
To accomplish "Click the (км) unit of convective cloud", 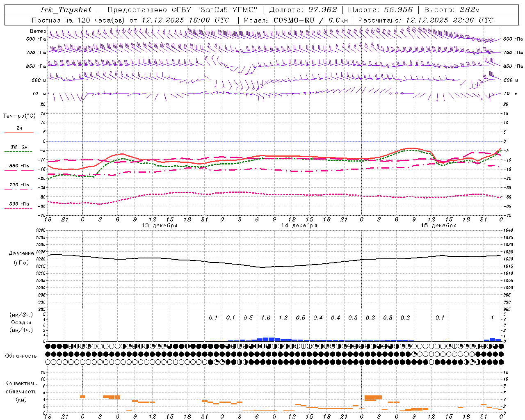I will tap(21, 399).
